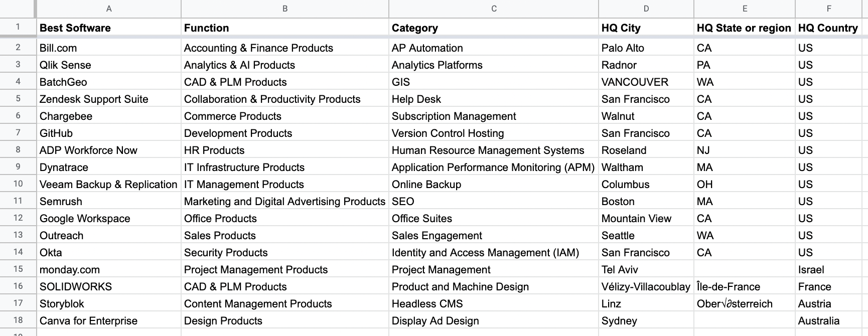Click the Vélizy-Villacoublay city cell
The image size is (868, 336).
pos(646,286)
